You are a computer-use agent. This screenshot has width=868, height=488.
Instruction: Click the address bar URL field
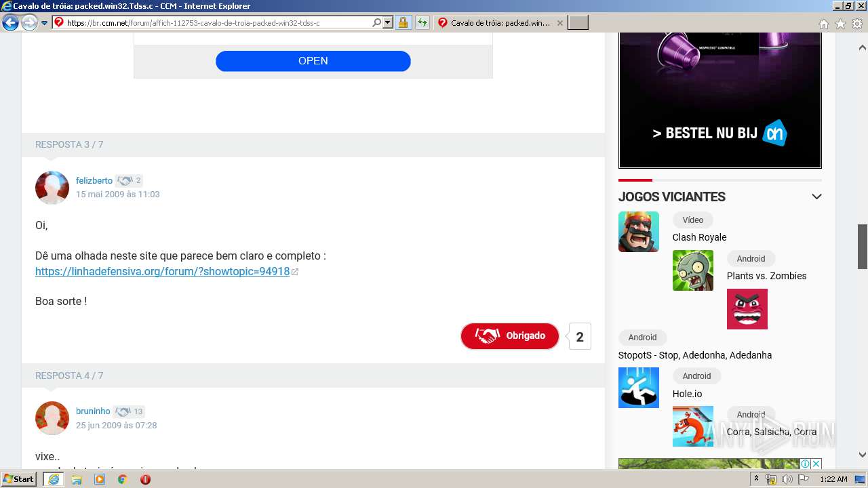217,23
